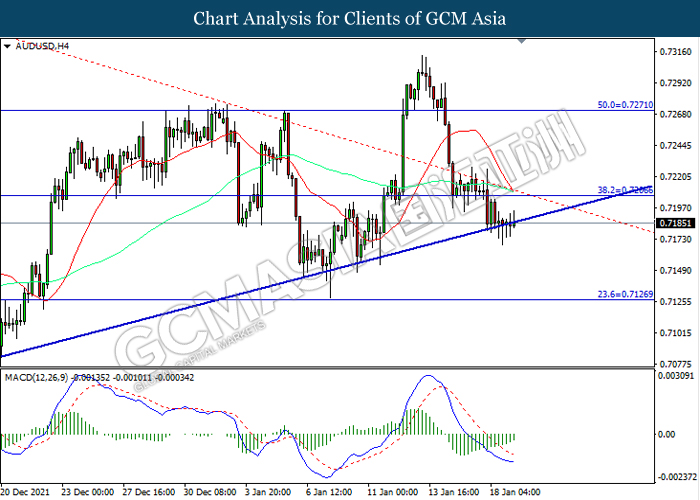This screenshot has height=500, width=700.
Task: Click the 27 Dec 16:00 time label
Action: [149, 492]
